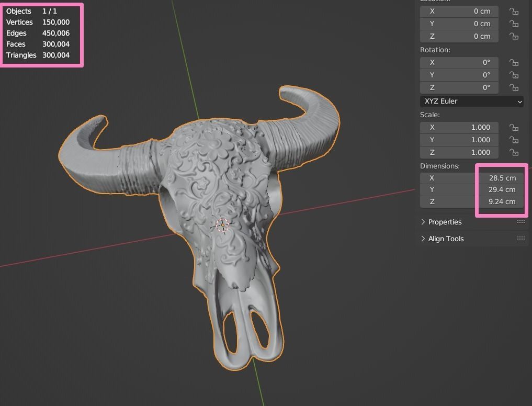Toggle lock on Rotation X
This screenshot has height=406, width=532.
coord(514,63)
